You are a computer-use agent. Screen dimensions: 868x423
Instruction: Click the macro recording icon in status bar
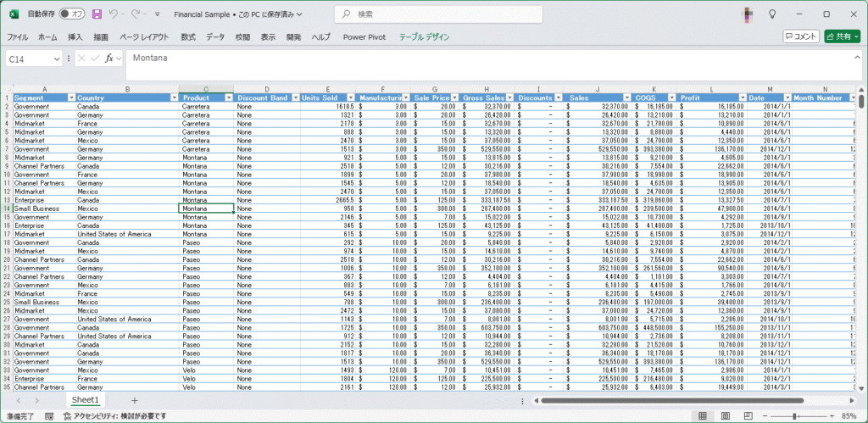click(48, 416)
